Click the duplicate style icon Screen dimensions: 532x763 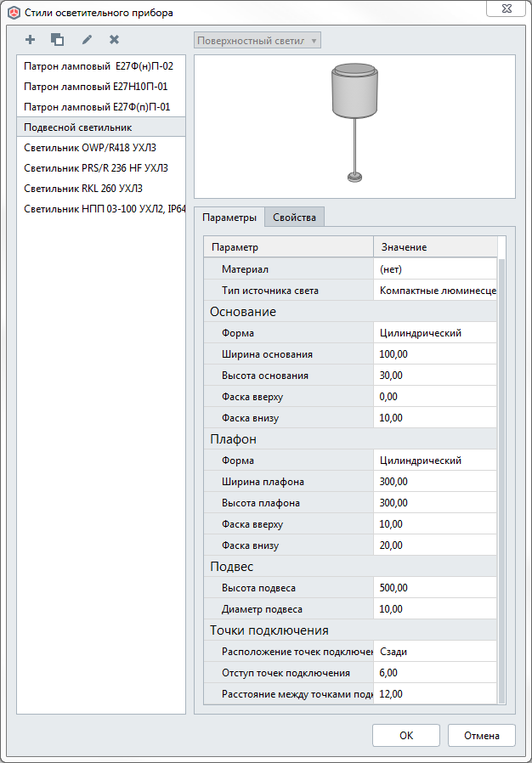(58, 40)
